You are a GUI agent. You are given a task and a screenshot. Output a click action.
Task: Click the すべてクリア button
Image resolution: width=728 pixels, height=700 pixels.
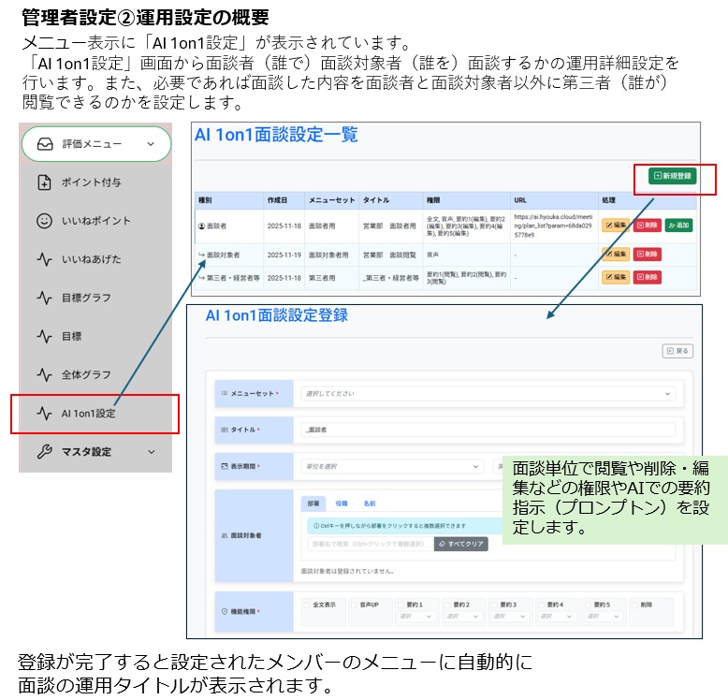coord(461,544)
